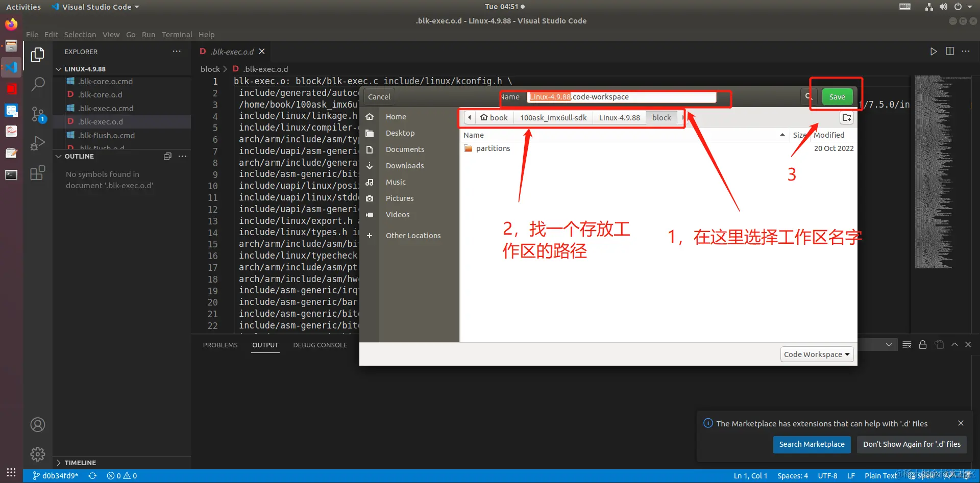
Task: Open the output log file in editor
Action: click(939, 345)
